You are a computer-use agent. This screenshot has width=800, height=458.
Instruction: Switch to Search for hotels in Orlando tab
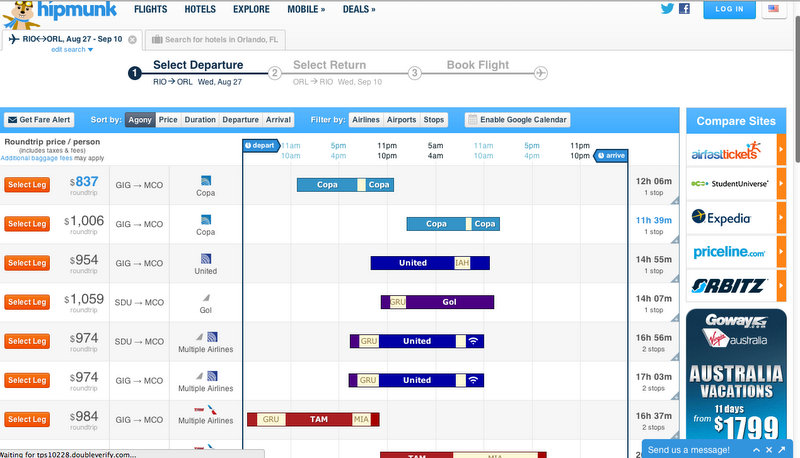pyautogui.click(x=215, y=40)
